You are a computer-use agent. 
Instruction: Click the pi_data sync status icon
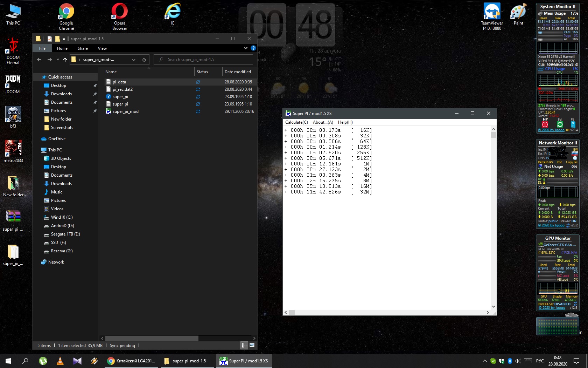point(198,82)
